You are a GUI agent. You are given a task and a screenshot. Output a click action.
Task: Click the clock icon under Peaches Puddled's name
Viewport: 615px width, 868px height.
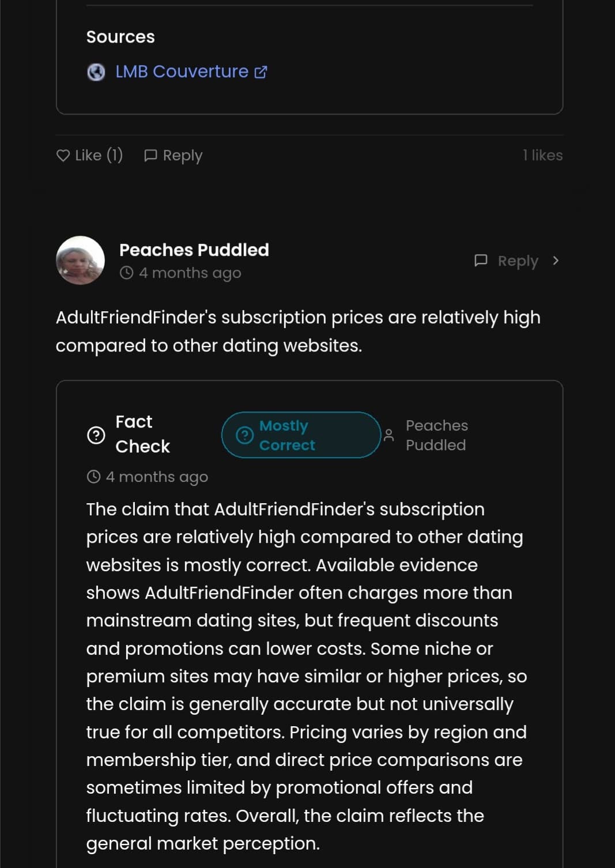tap(126, 273)
